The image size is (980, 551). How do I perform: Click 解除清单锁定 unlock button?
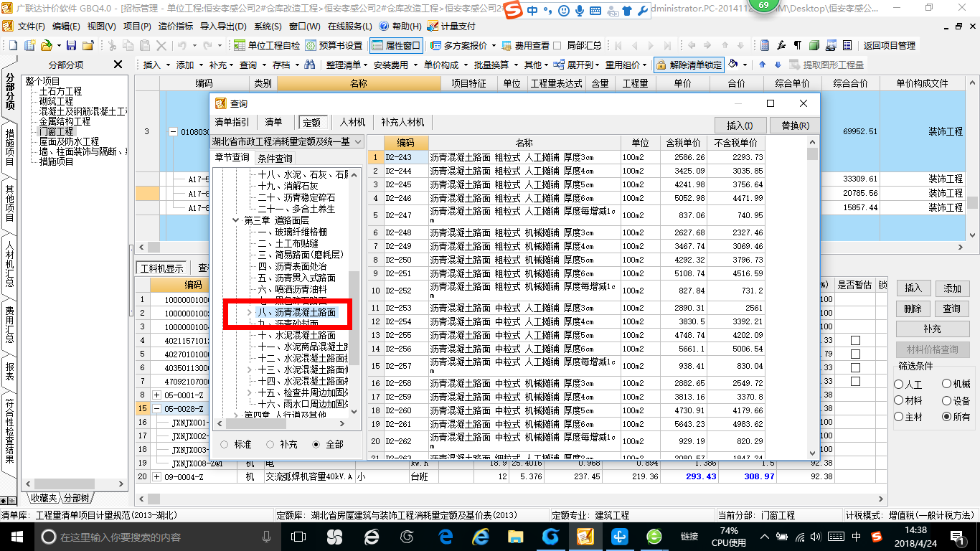pos(689,65)
